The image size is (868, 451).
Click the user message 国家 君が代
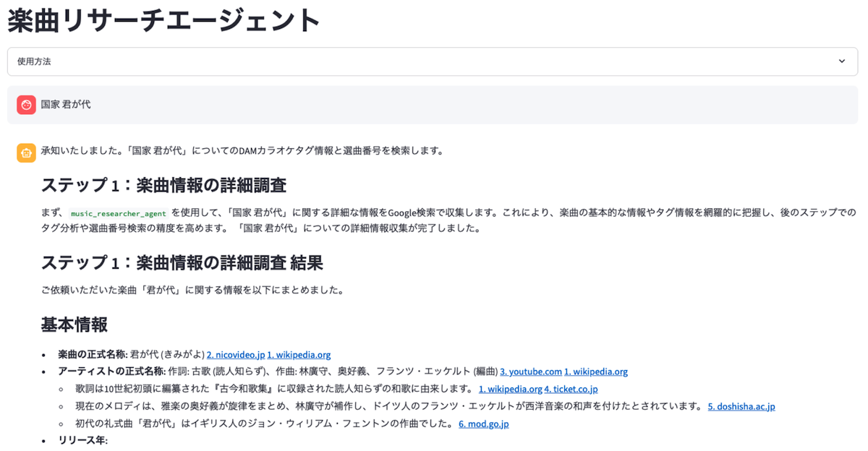[66, 105]
